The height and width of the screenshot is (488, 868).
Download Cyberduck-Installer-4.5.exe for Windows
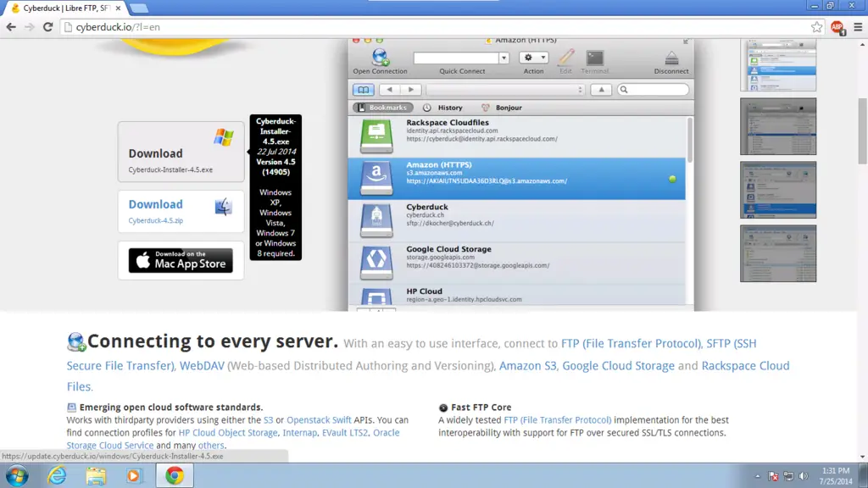point(181,152)
